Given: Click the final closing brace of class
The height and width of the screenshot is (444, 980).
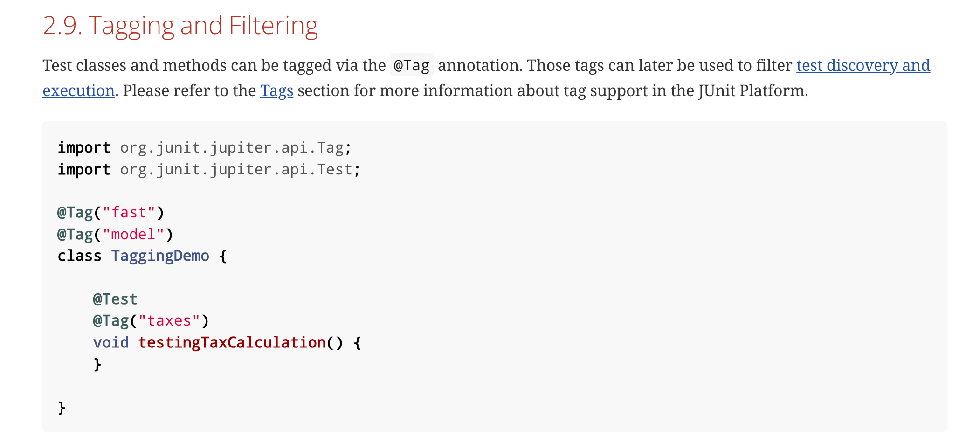Looking at the screenshot, I should (x=62, y=408).
